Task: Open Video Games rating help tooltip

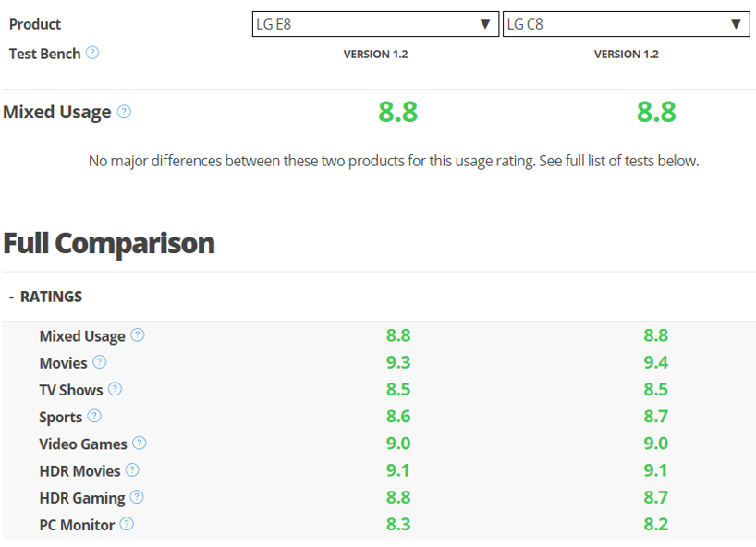Action: [140, 443]
